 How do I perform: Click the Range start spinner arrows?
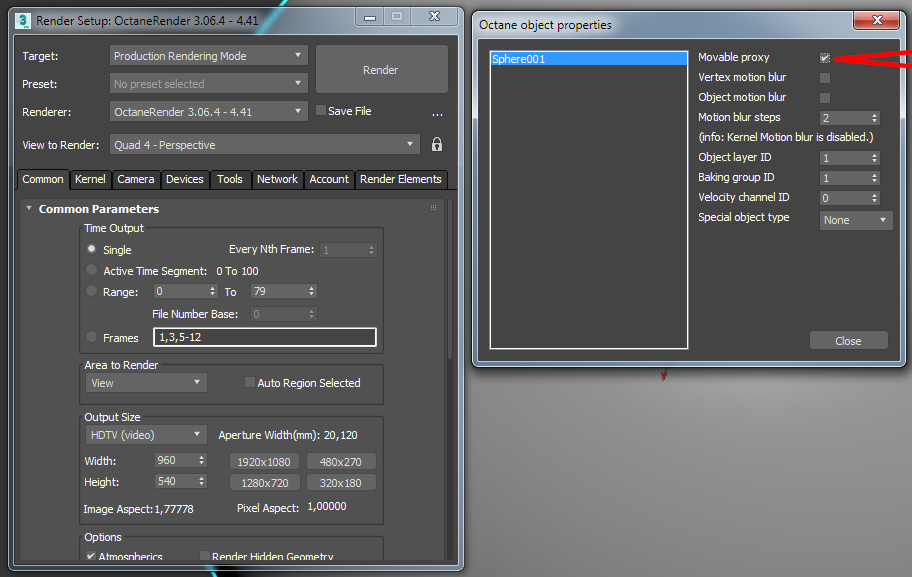(x=212, y=291)
